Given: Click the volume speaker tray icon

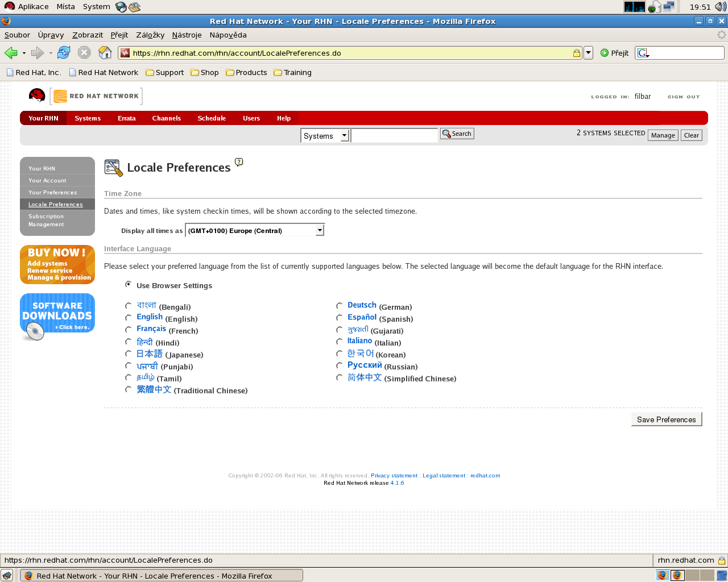Looking at the screenshot, I should point(721,7).
